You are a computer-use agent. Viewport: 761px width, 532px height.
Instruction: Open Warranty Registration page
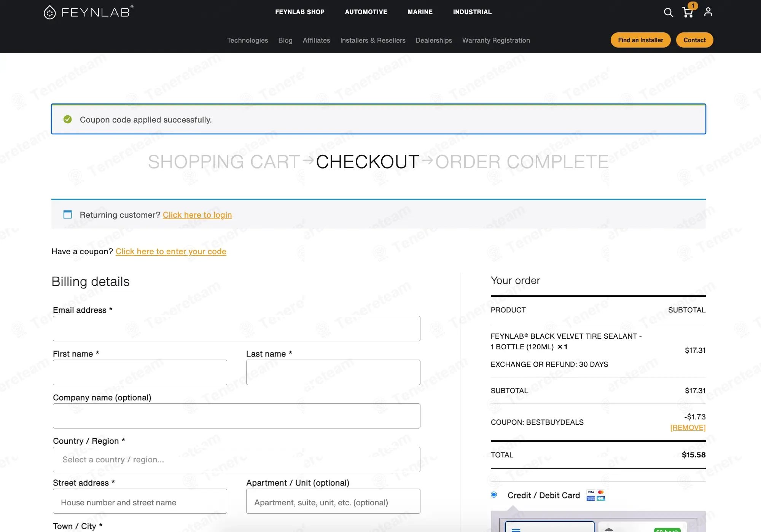coord(496,40)
